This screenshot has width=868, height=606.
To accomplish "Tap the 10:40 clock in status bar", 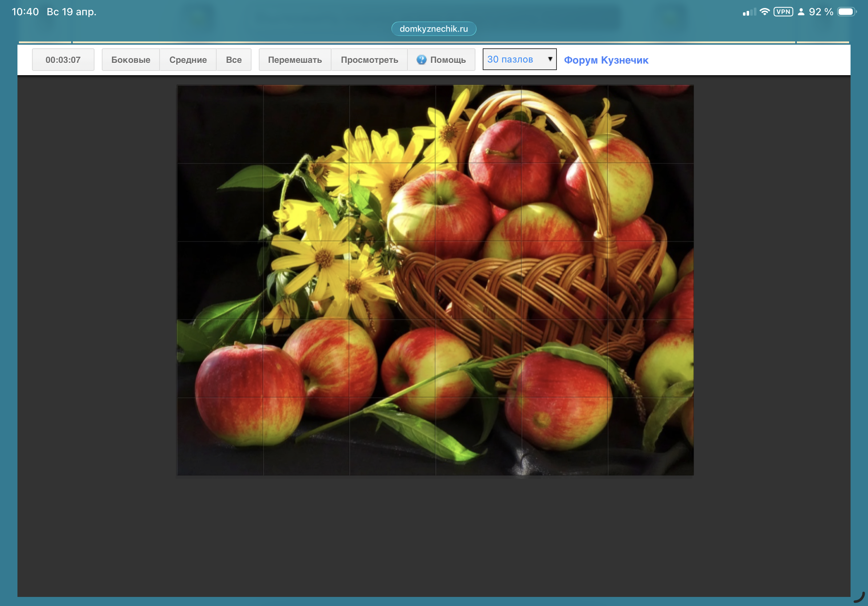I will pos(25,12).
